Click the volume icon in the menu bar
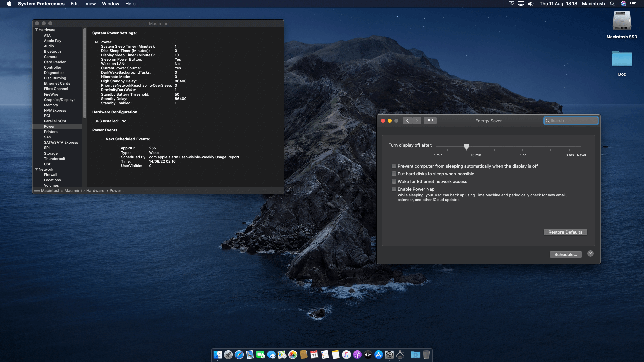The image size is (644, 362). click(x=530, y=4)
